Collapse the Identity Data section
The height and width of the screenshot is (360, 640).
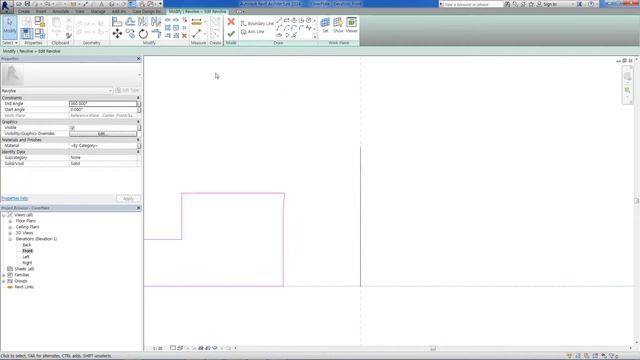coord(138,151)
